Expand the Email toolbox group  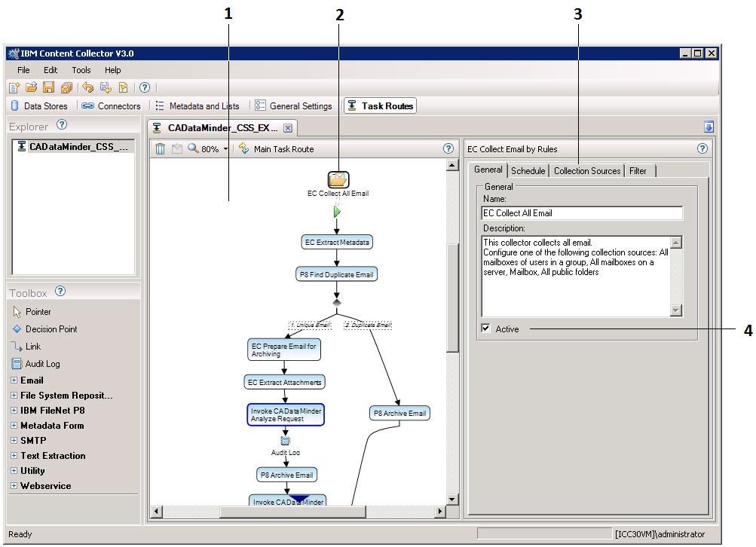[14, 380]
